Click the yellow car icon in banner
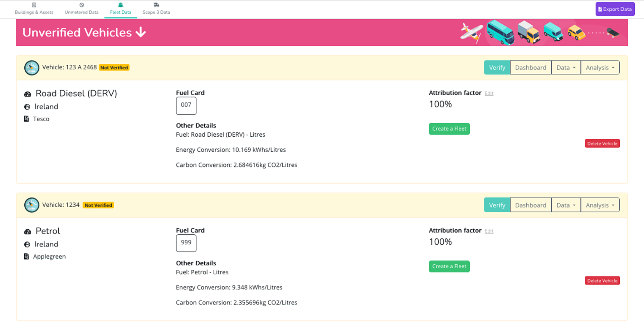 [576, 33]
